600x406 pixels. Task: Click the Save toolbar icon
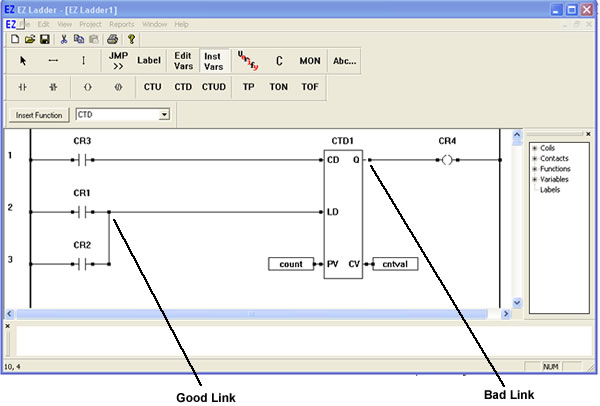pos(45,38)
